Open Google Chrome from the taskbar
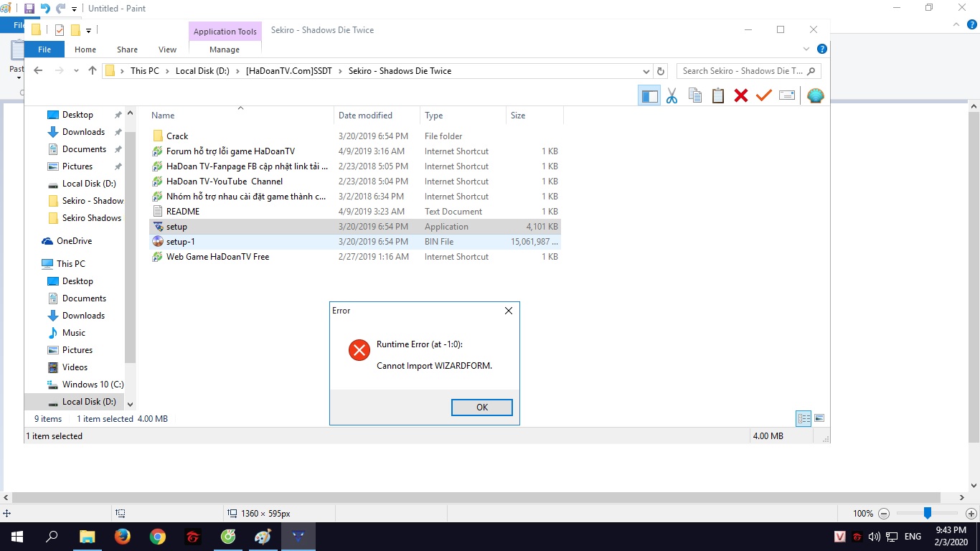980x551 pixels. point(158,537)
